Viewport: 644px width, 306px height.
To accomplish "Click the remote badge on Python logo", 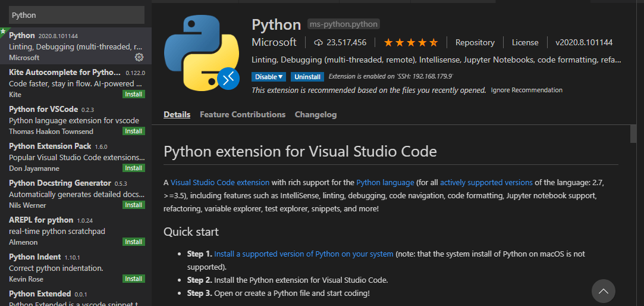I will [x=228, y=77].
